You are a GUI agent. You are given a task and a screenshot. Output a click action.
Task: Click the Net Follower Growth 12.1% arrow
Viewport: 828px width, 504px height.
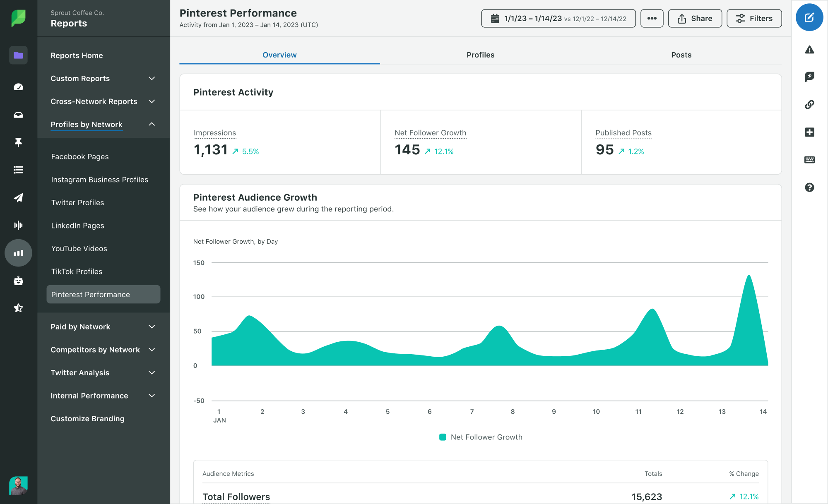pyautogui.click(x=428, y=151)
